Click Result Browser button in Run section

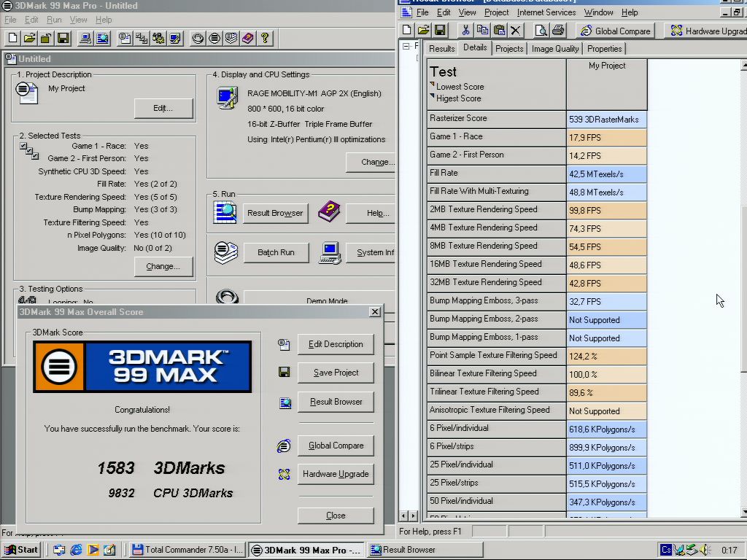click(x=275, y=213)
